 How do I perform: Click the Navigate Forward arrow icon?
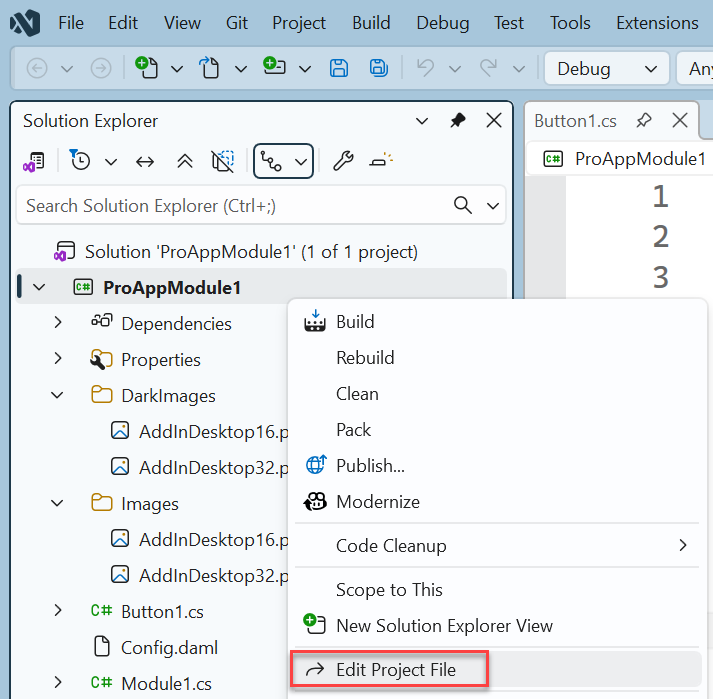click(100, 69)
